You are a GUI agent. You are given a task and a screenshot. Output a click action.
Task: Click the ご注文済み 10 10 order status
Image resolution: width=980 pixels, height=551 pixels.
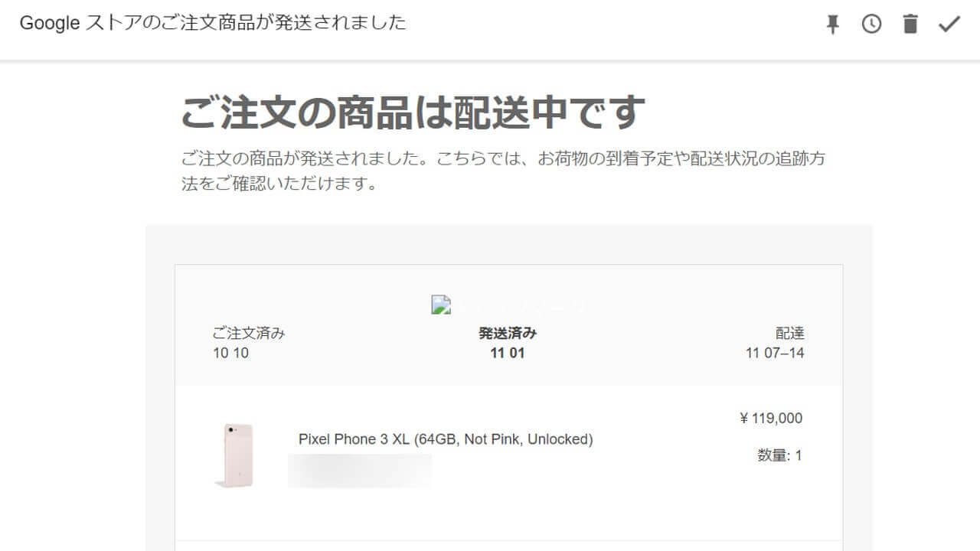tap(249, 342)
